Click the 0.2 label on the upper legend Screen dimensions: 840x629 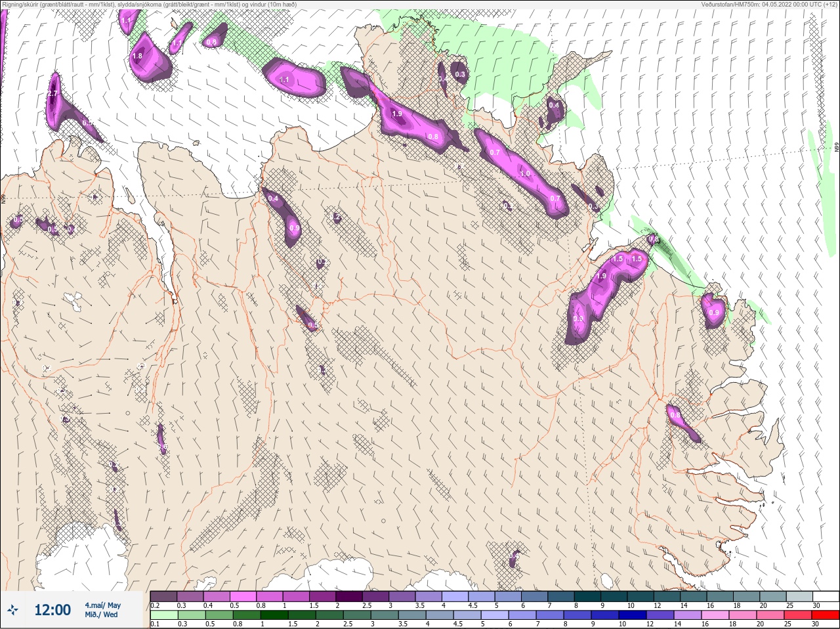[x=155, y=605]
